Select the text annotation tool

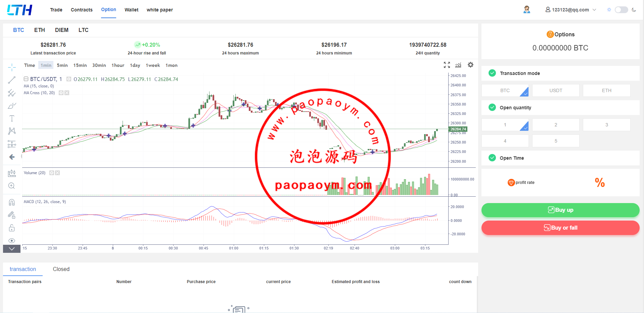12,118
